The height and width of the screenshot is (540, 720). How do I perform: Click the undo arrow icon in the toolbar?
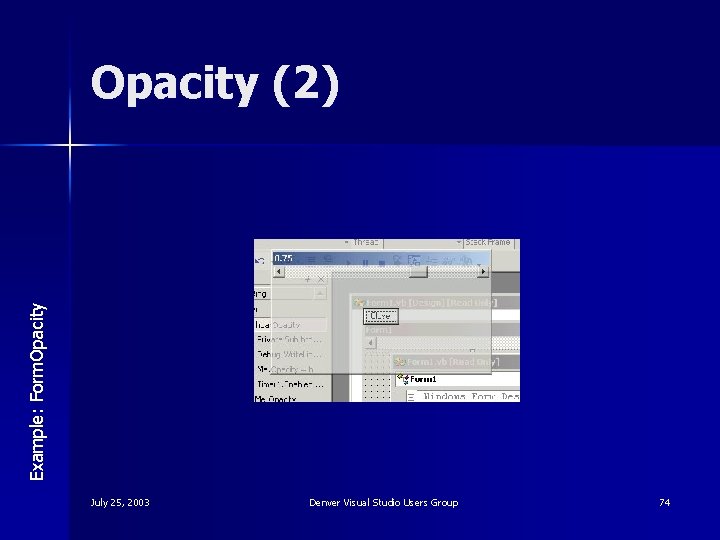pyautogui.click(x=260, y=261)
